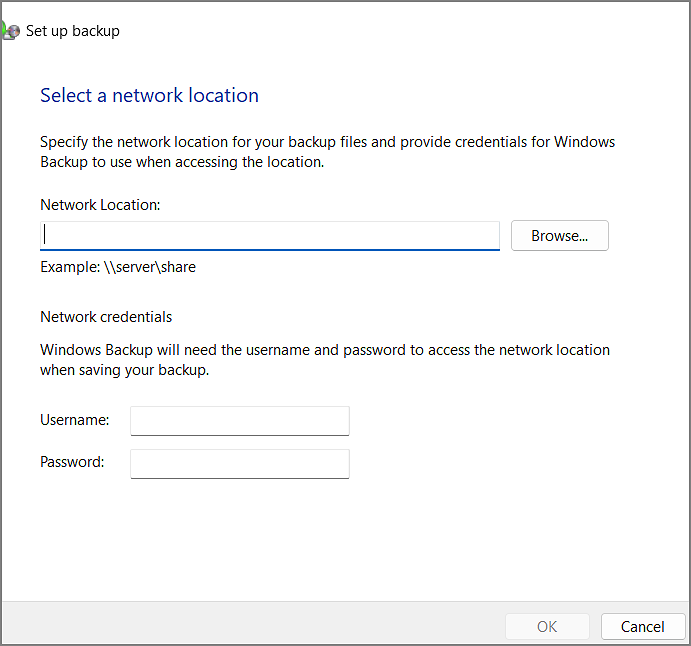
Task: Click the empty title bar right of the title
Action: [x=400, y=31]
